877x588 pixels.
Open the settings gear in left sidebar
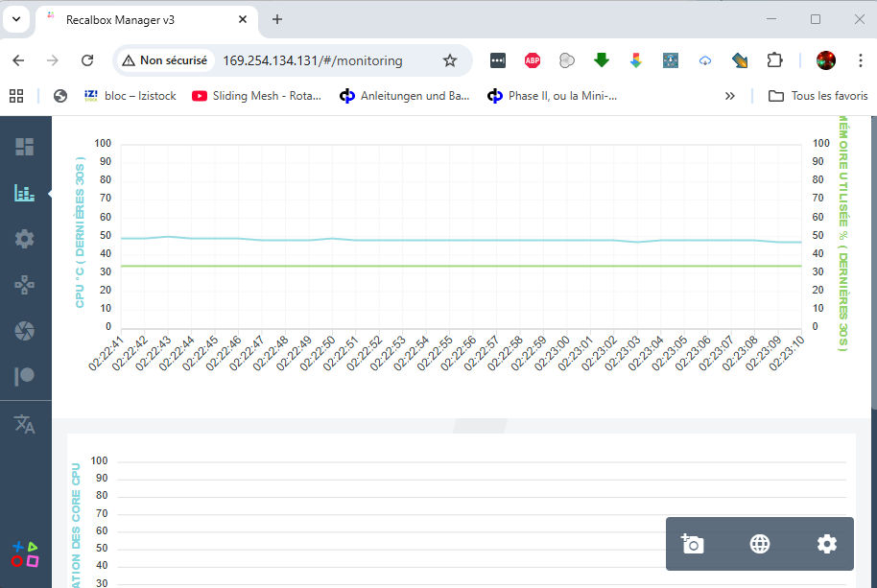25,239
